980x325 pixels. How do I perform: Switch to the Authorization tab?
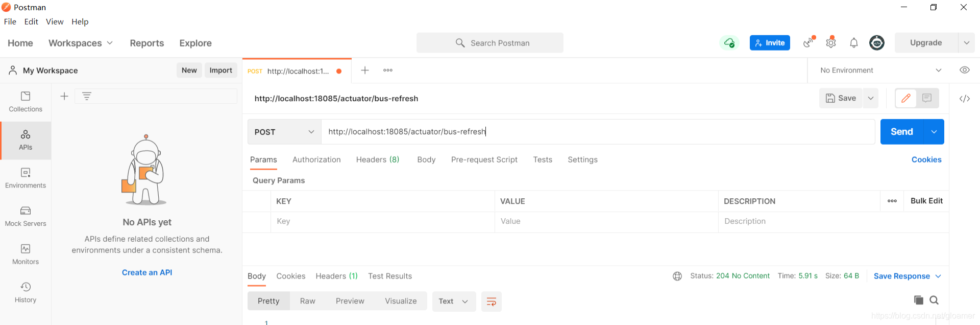pos(316,159)
